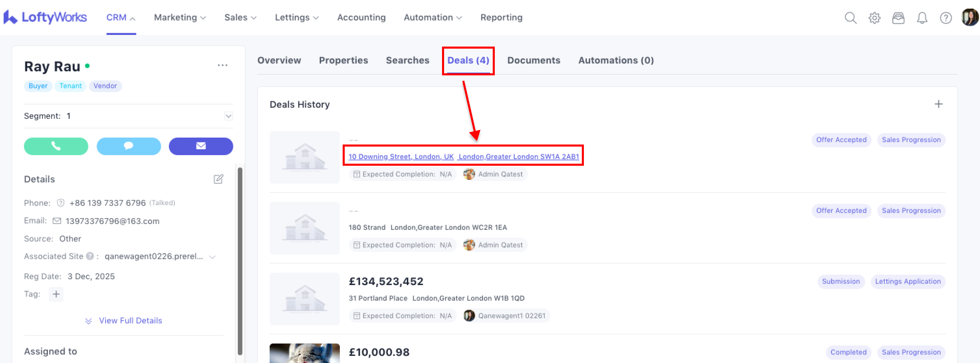The image size is (980, 363).
Task: Open Ray Rau's three-dot more menu
Action: click(222, 65)
